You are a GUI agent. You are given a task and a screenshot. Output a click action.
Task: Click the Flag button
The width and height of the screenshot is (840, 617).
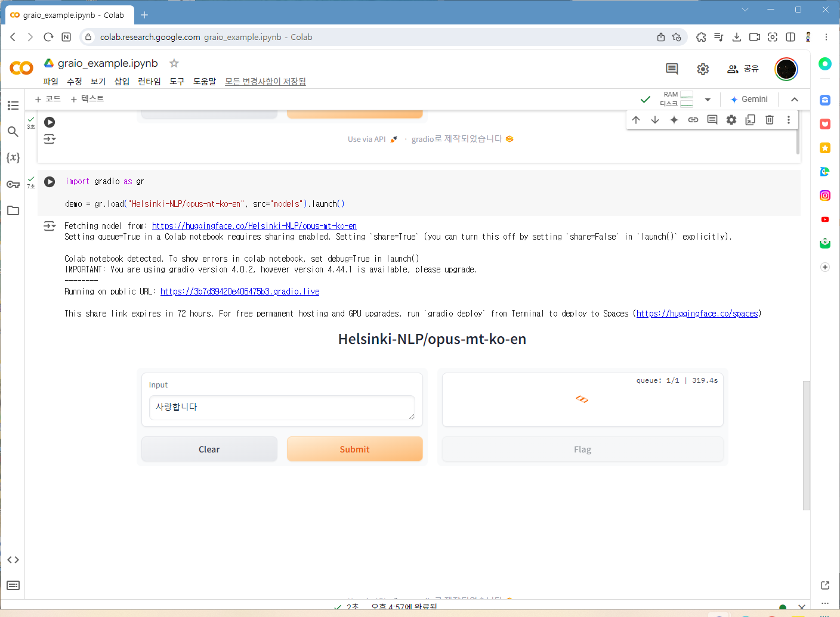point(583,449)
